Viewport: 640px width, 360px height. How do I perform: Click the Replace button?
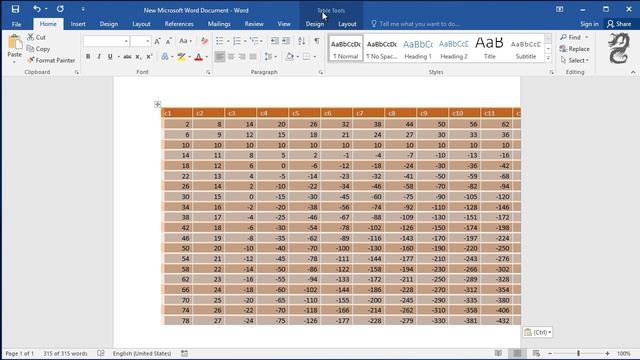575,49
